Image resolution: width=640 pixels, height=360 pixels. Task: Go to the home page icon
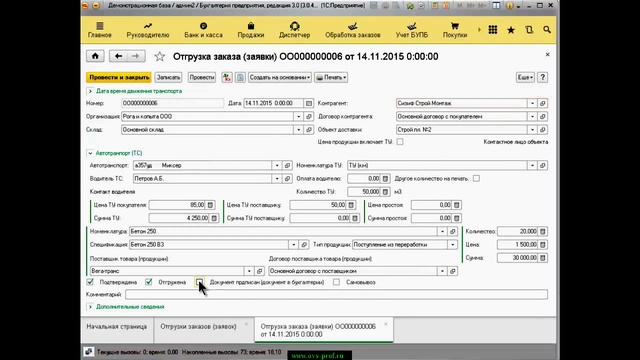95,56
